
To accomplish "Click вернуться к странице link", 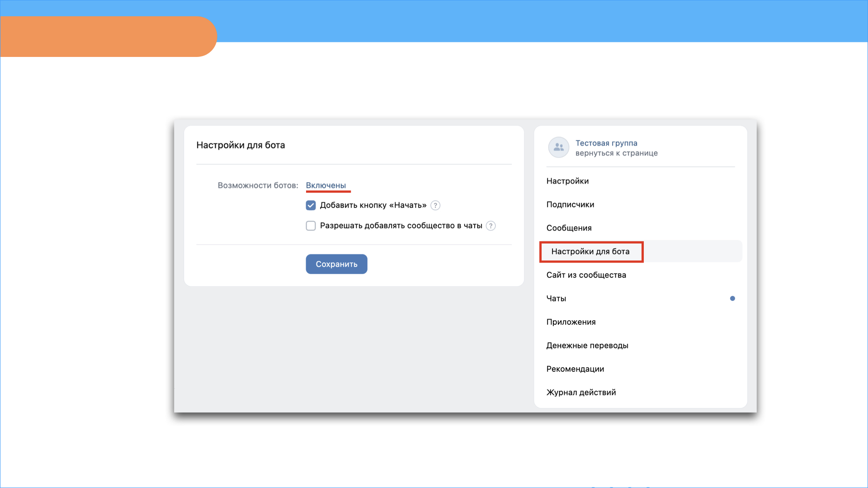I will 616,153.
